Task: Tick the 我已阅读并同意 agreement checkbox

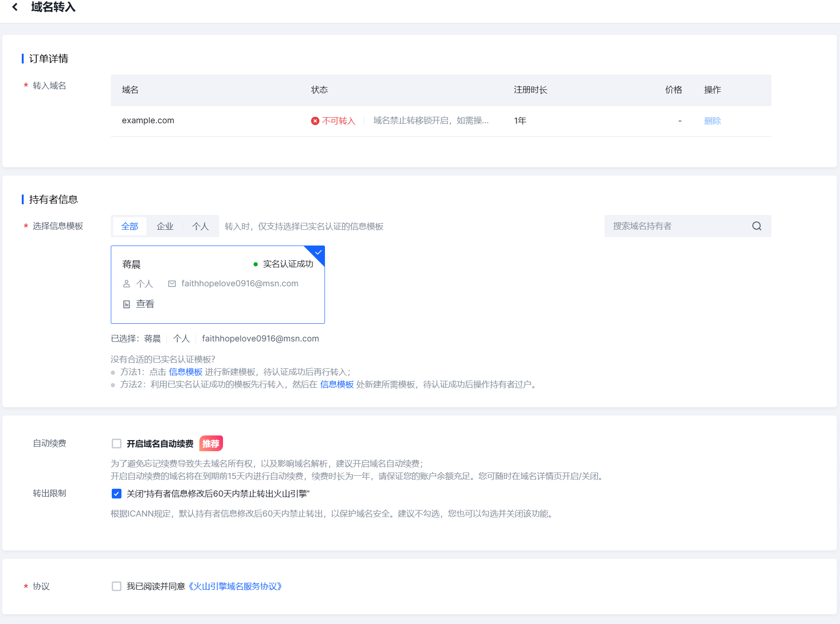Action: [116, 586]
